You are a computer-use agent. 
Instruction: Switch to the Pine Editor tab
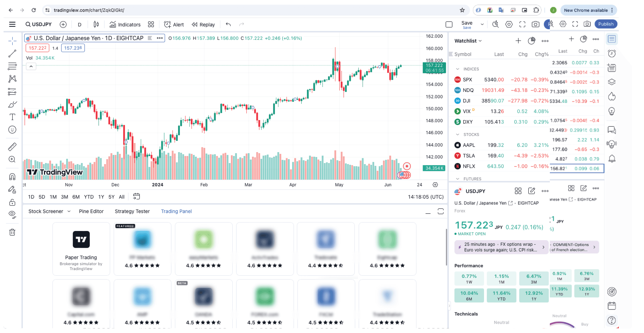[x=91, y=211]
